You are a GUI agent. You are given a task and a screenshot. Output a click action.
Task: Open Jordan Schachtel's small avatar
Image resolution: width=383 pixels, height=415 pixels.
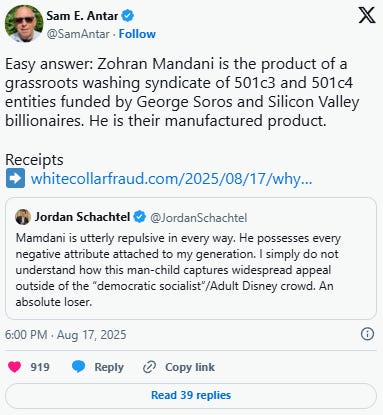click(23, 217)
